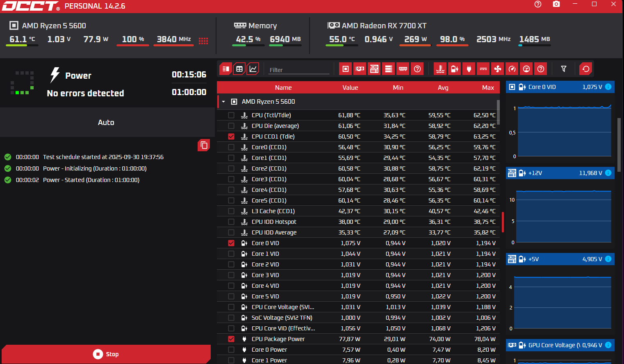
Task: Copy the test log to clipboard
Action: pyautogui.click(x=204, y=145)
